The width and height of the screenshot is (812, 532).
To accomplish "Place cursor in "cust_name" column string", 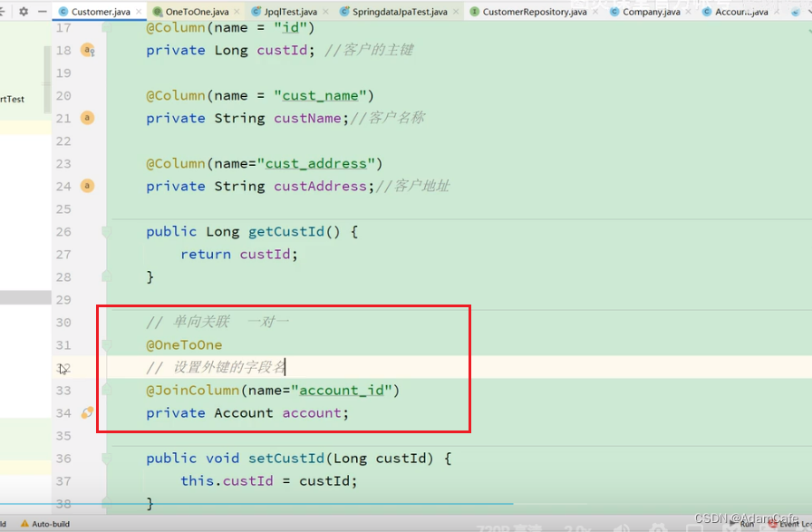I will 320,96.
